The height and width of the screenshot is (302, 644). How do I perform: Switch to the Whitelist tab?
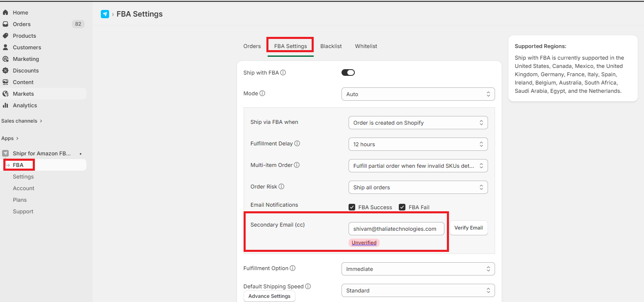(366, 46)
